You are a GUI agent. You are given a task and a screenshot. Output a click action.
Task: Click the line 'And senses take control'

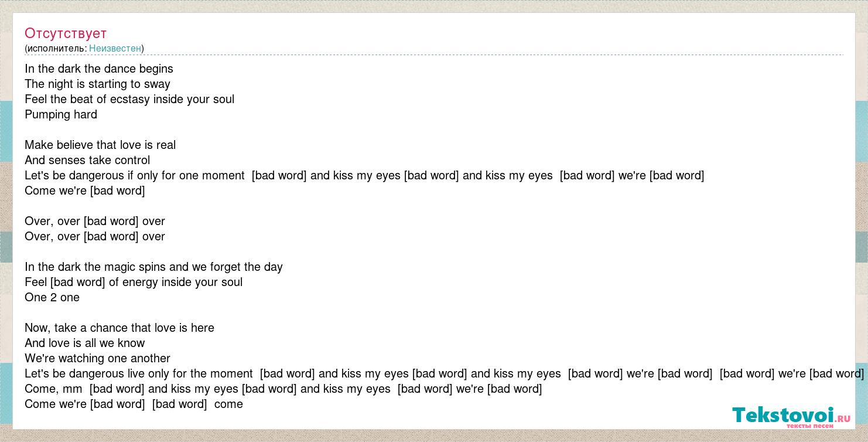click(x=87, y=160)
